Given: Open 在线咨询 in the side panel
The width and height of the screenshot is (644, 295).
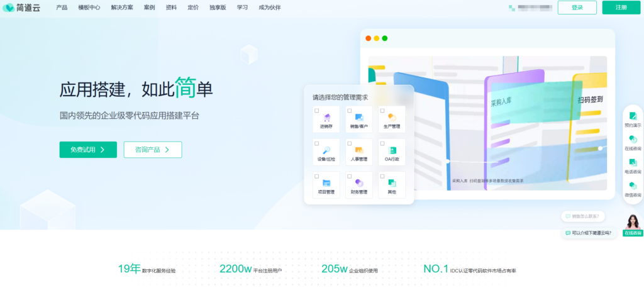Looking at the screenshot, I should tap(633, 143).
